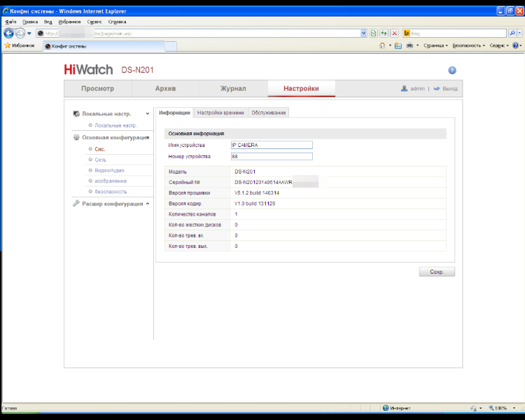Click the protected mode status icon
Image resolution: width=525 pixels, height=420 pixels.
(473, 408)
